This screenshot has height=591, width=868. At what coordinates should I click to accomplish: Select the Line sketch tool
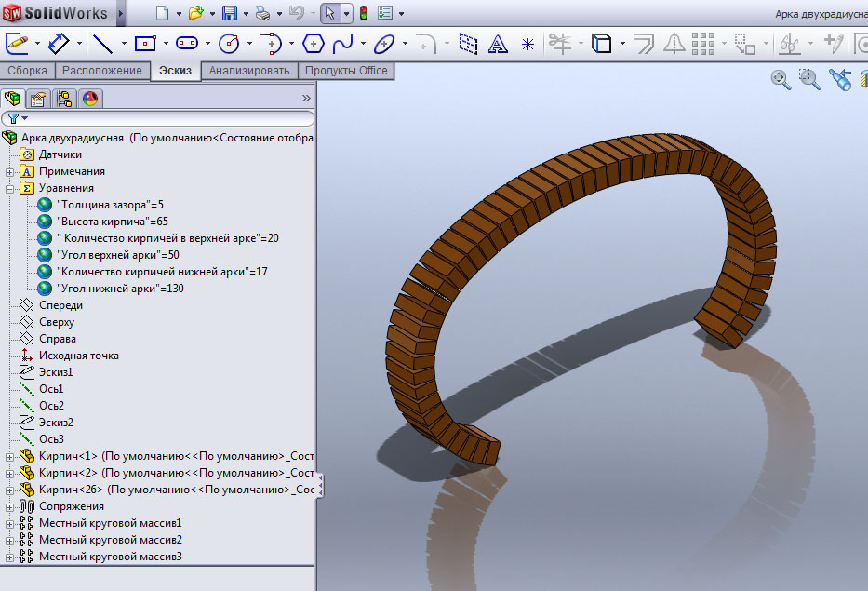coord(102,43)
